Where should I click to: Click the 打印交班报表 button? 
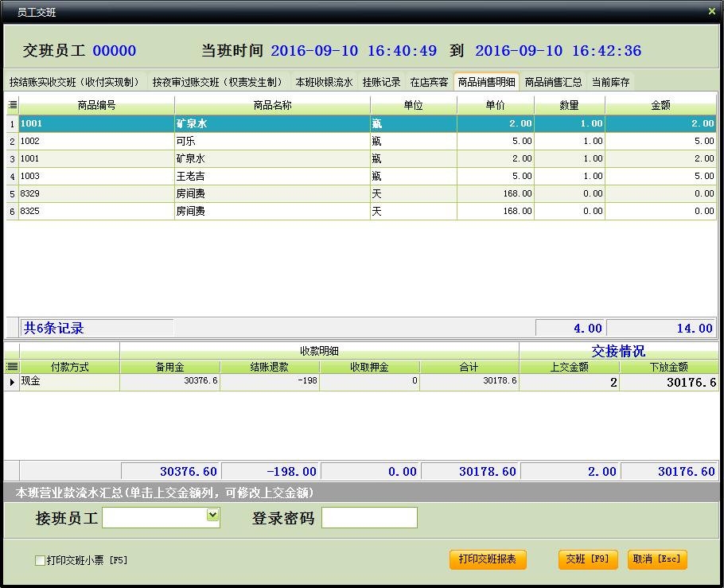tap(488, 559)
